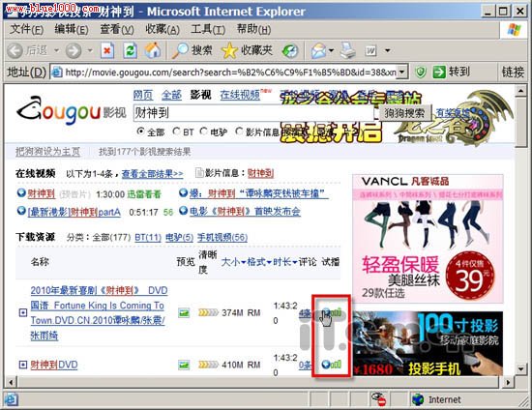The height and width of the screenshot is (410, 532).
Task: Refresh the page with the green arrows icon
Action: (131, 51)
